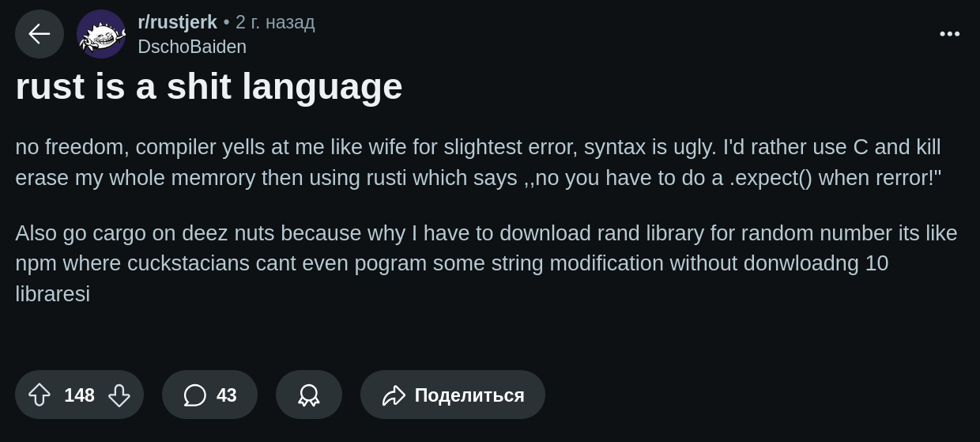Open the three-dot post options menu
This screenshot has height=442, width=980.
tap(949, 34)
